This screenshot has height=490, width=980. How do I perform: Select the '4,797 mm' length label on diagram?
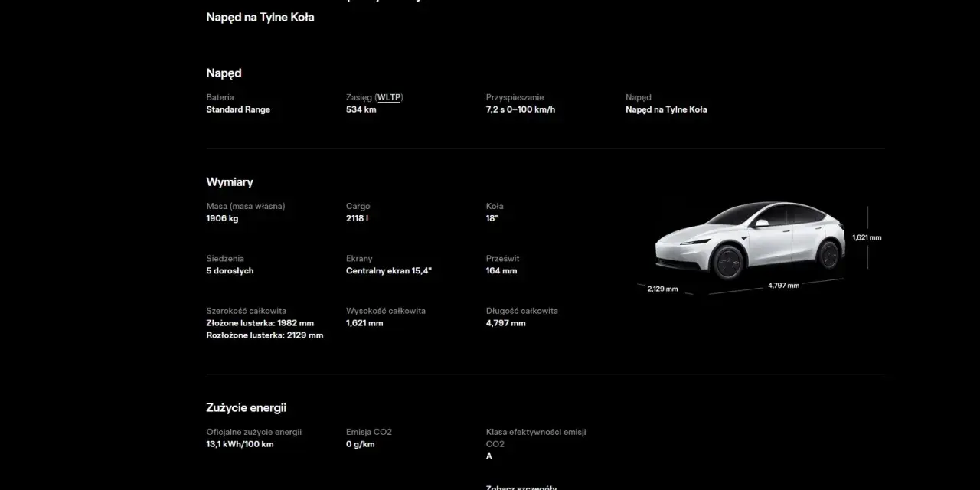(783, 285)
